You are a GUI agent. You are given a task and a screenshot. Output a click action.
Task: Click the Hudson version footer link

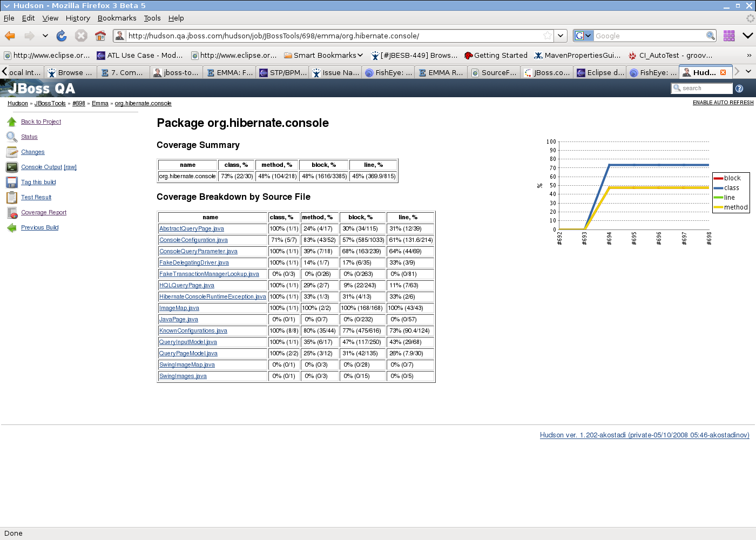point(645,435)
